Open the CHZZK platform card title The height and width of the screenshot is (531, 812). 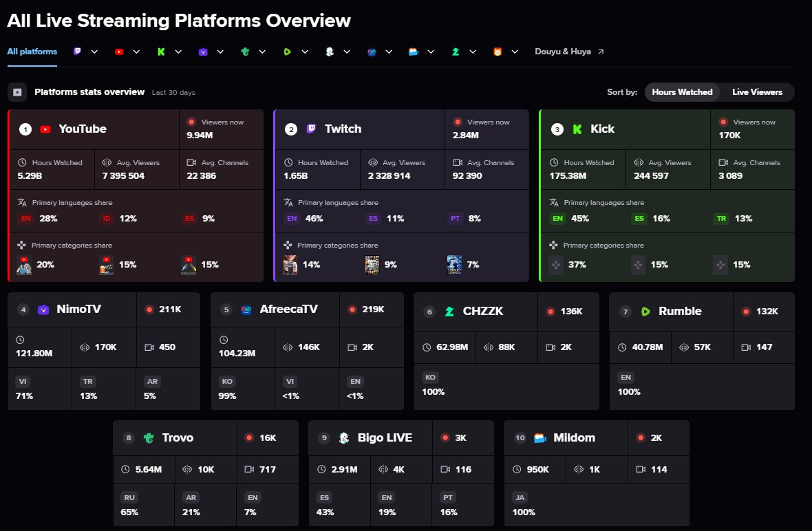pos(482,311)
